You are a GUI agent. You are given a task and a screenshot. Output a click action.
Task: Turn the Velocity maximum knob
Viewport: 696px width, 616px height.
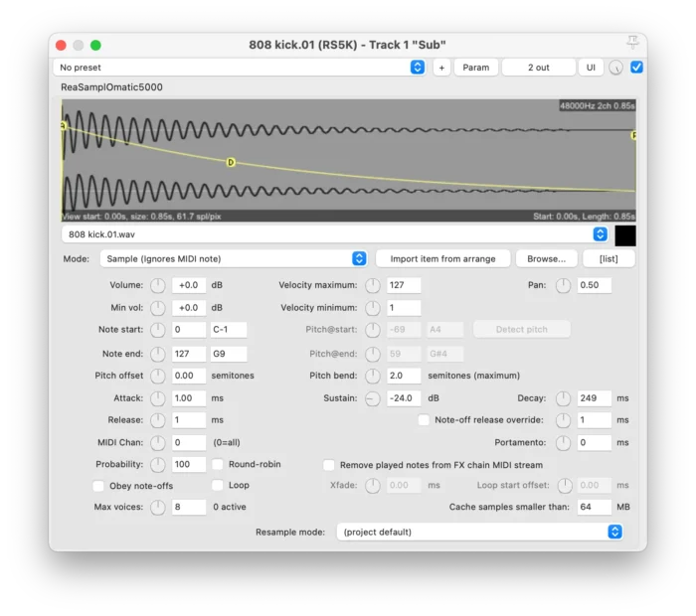(x=373, y=285)
